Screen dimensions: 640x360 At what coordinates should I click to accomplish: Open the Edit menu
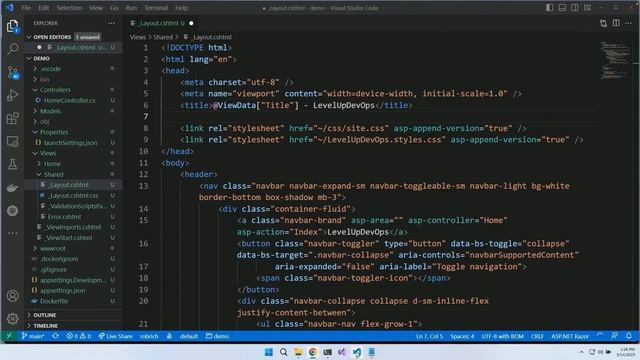pyautogui.click(x=44, y=8)
